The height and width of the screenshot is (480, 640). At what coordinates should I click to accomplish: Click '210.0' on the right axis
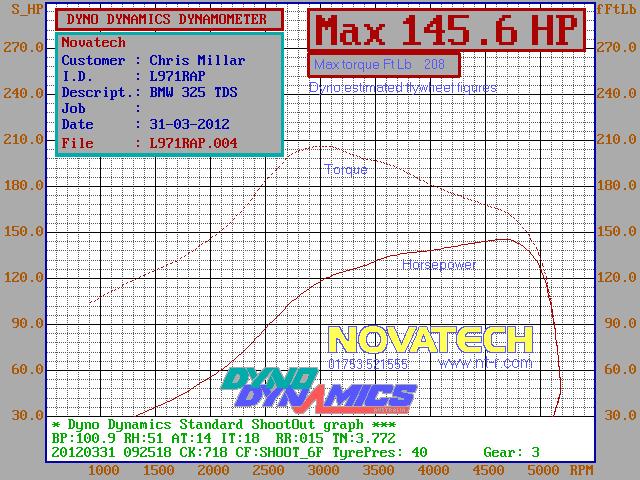pos(617,140)
